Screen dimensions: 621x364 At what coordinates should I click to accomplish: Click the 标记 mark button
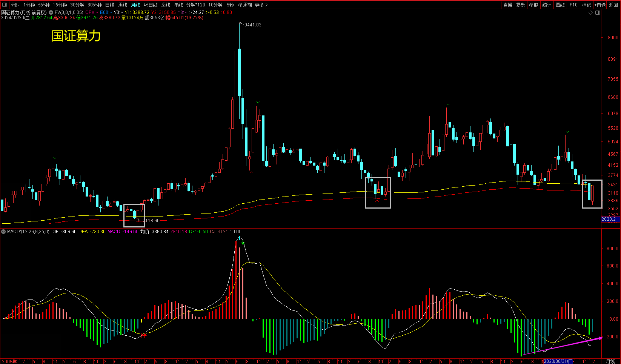click(x=586, y=5)
